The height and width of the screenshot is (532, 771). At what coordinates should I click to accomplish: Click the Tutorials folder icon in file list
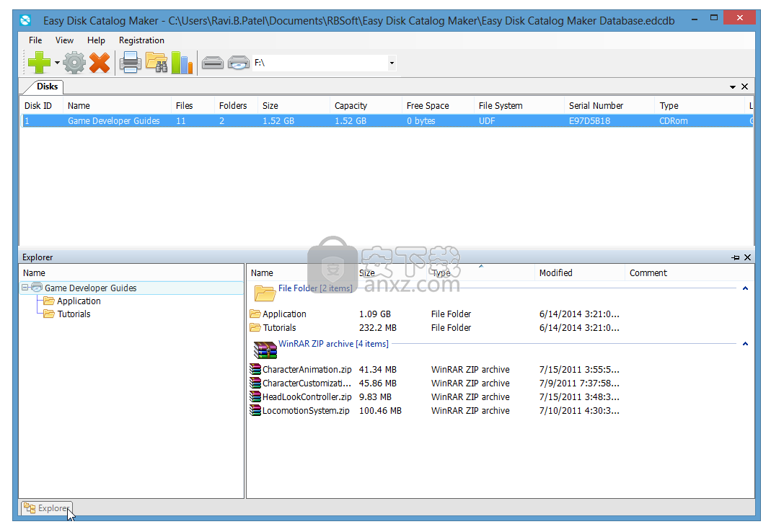point(255,327)
